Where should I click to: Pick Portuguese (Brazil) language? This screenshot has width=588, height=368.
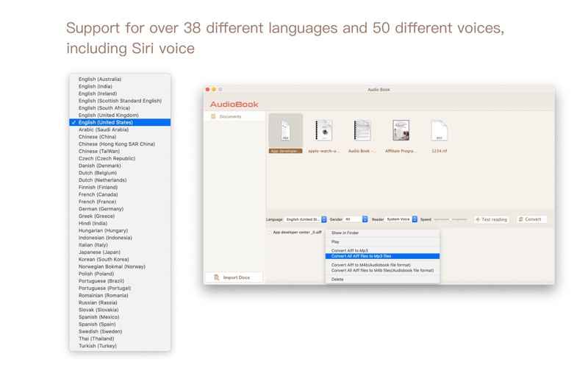120,281
